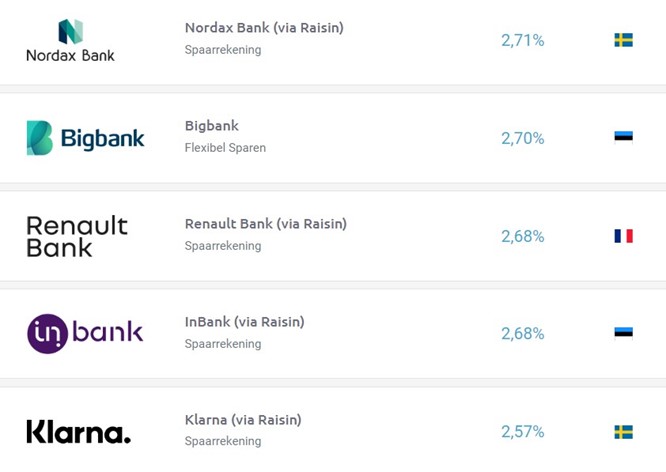
Task: Click the Estonian flag in the InBank row
Action: click(x=624, y=333)
